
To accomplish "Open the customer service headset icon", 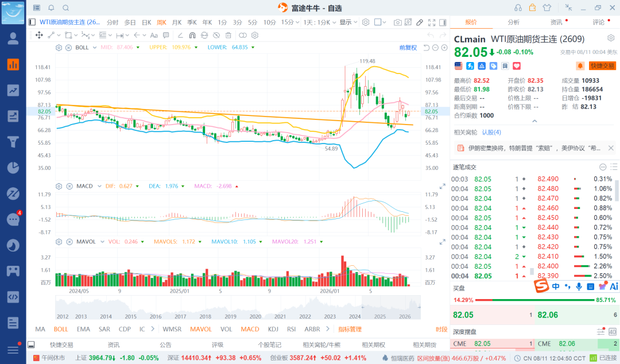I will pos(518,7).
